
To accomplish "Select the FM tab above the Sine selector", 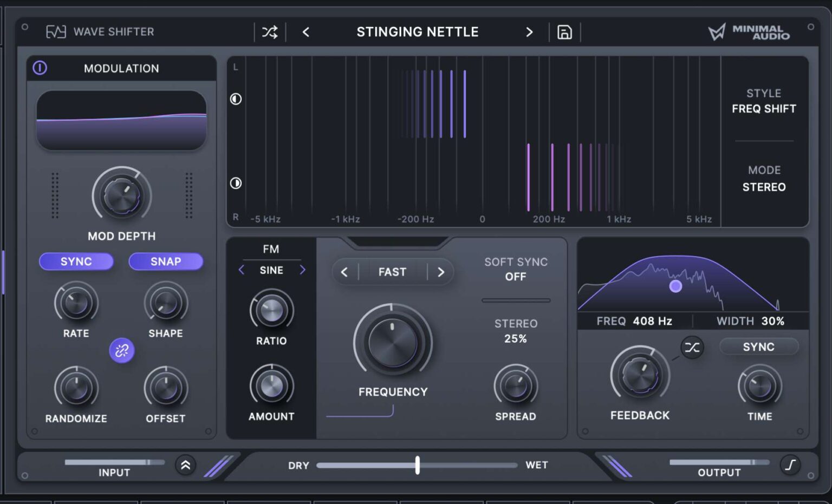I will point(271,248).
